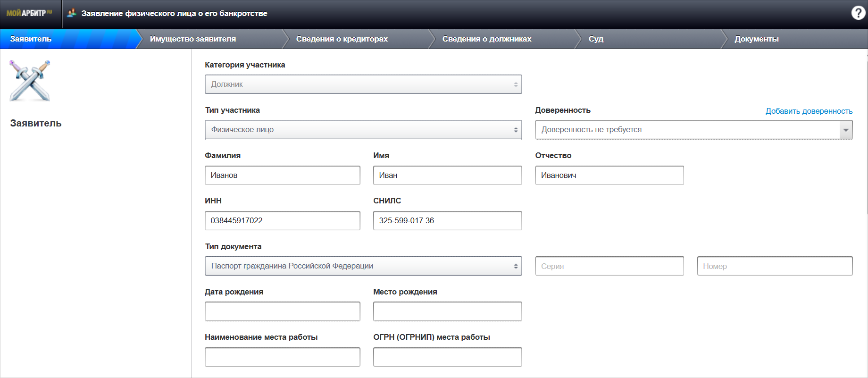Click the passport Серия field
The height and width of the screenshot is (378, 868).
coord(609,266)
